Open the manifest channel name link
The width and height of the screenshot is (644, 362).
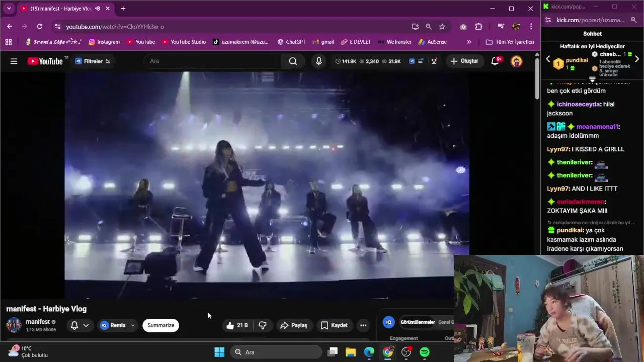pyautogui.click(x=38, y=322)
